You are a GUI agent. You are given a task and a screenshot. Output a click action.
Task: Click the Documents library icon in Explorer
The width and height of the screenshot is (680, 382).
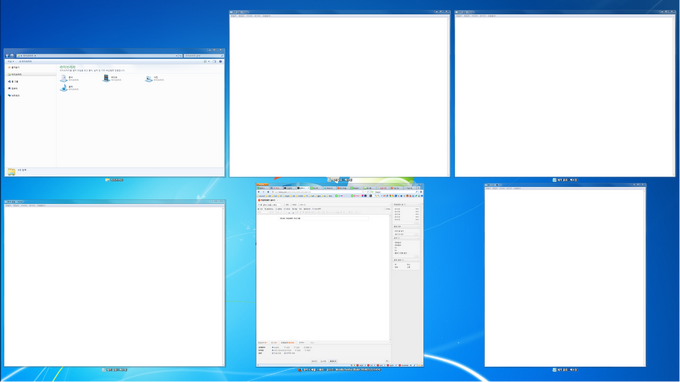tap(64, 78)
